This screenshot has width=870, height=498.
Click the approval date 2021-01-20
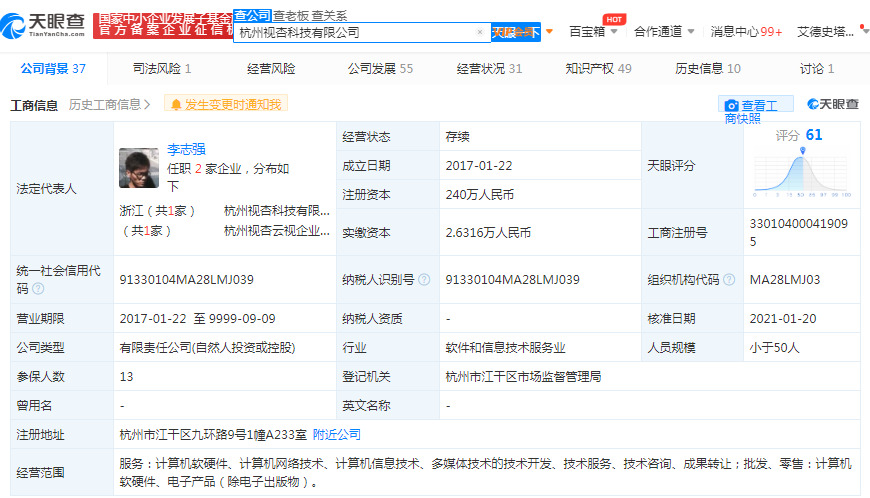tap(783, 319)
